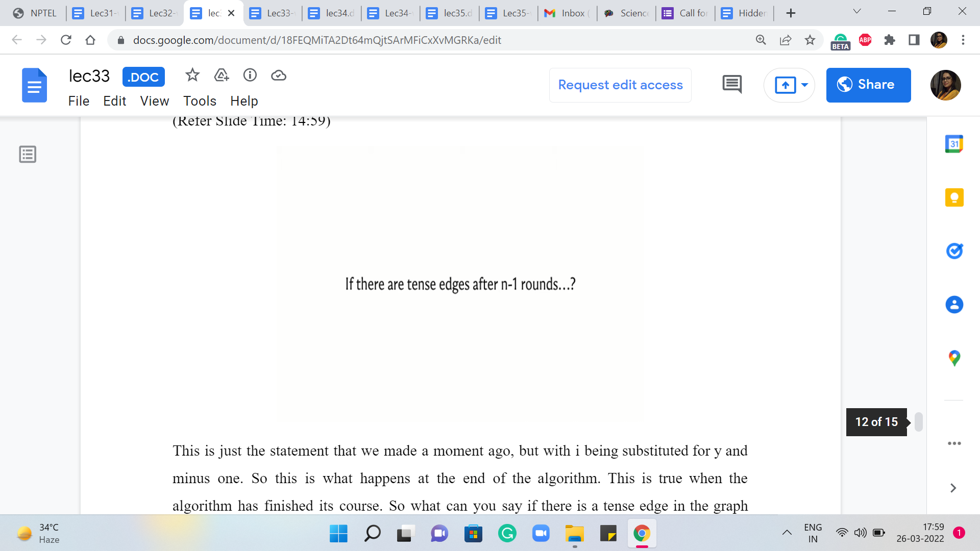980x551 pixels.
Task: Open Google Calendar side panel
Action: (x=954, y=144)
